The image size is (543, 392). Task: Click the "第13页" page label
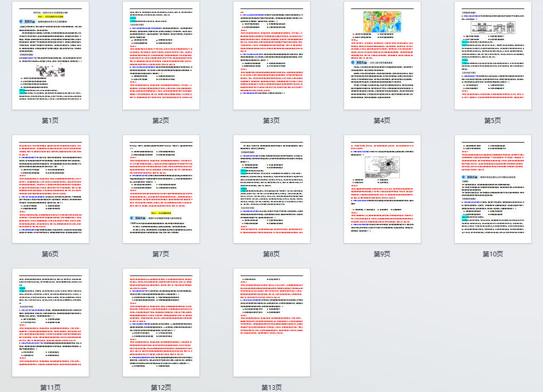[x=272, y=388]
